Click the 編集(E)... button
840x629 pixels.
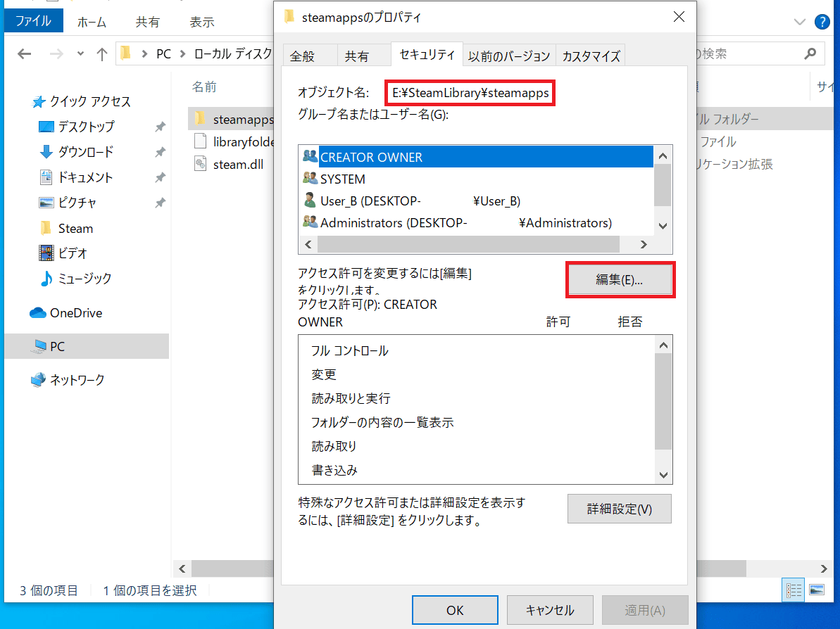click(620, 279)
